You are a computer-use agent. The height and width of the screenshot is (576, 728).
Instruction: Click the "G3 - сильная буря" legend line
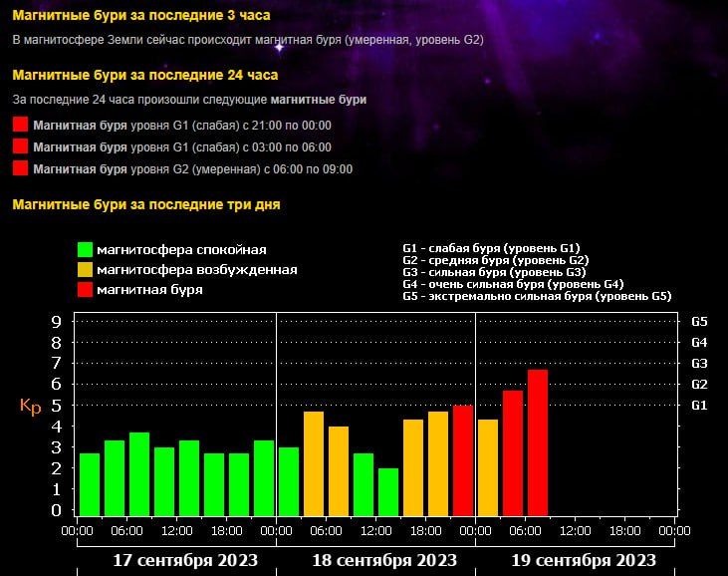[x=494, y=272]
